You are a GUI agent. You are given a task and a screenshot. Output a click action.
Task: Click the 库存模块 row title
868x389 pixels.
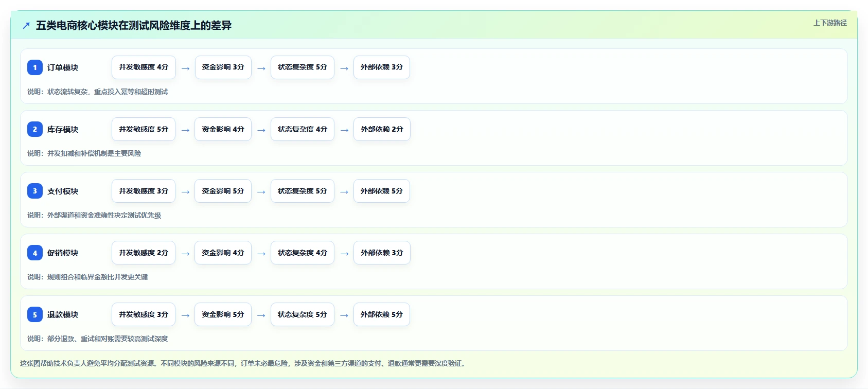point(63,129)
